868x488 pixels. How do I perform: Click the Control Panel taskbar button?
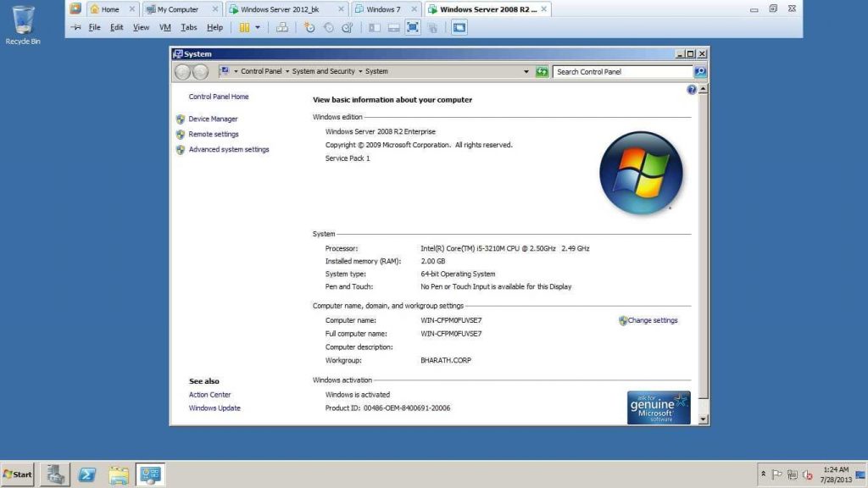(150, 474)
